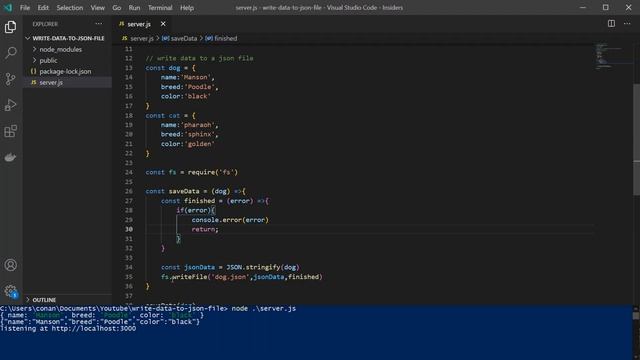Open the Docker view in activity bar
The height and width of the screenshot is (360, 640).
11,157
